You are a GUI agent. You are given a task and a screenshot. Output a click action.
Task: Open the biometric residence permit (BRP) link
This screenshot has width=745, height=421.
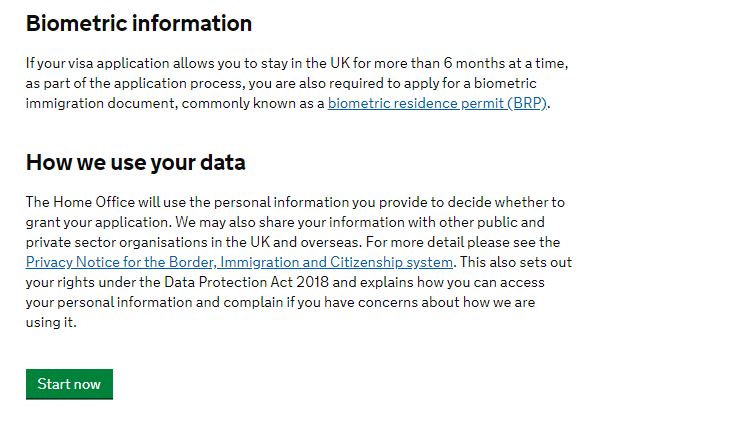(x=437, y=103)
